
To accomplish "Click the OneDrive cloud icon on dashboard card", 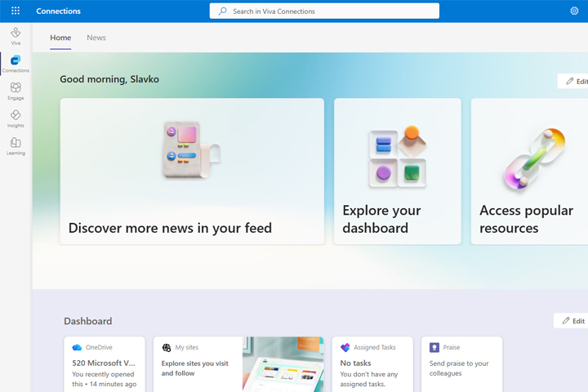I will pos(77,347).
